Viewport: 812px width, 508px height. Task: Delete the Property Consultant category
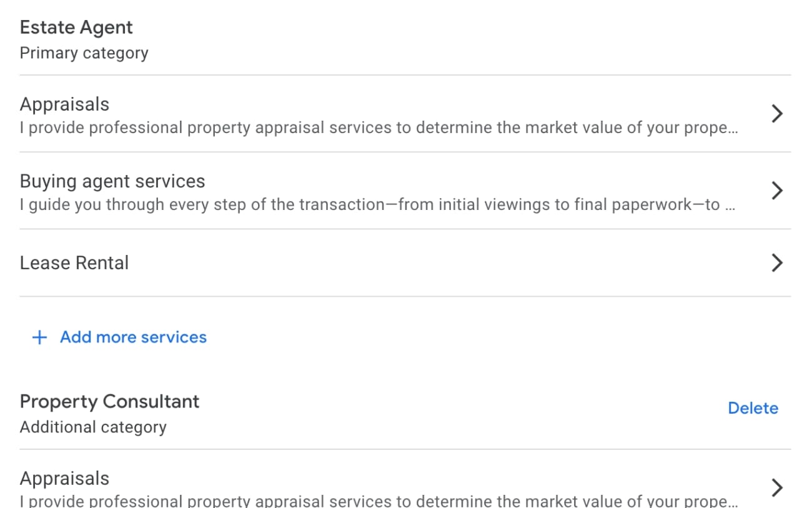coord(753,408)
